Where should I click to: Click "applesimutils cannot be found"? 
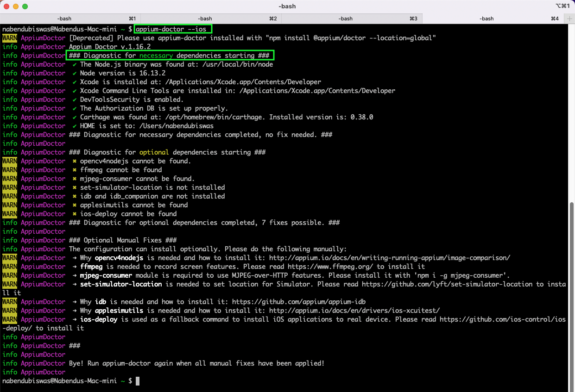pyautogui.click(x=134, y=205)
